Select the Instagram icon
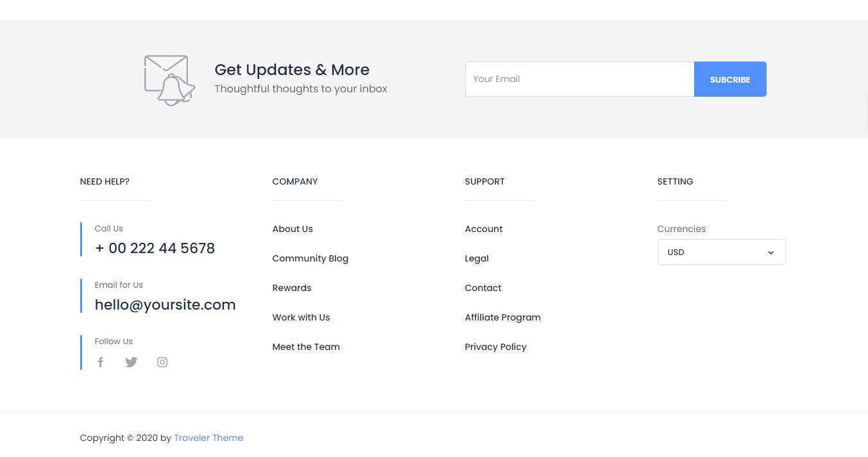This screenshot has height=457, width=868. pyautogui.click(x=162, y=361)
